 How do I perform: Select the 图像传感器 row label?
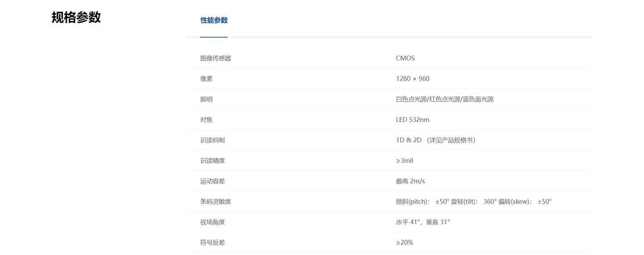215,58
